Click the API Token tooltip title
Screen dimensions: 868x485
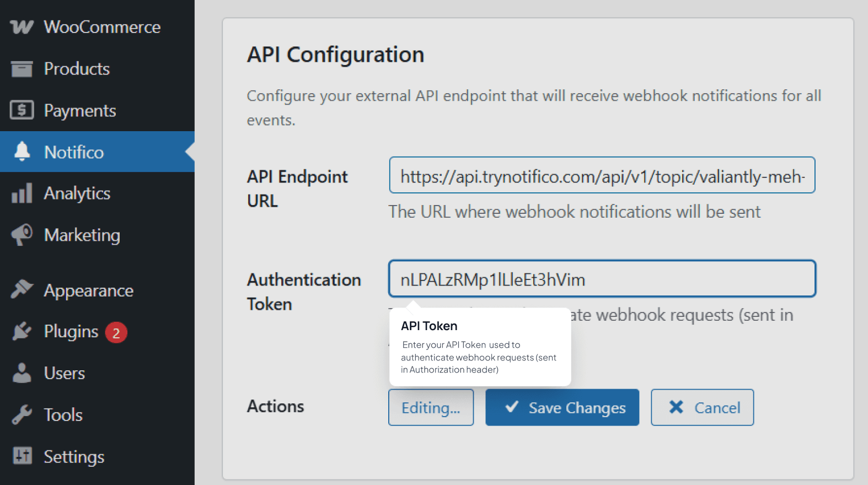429,326
